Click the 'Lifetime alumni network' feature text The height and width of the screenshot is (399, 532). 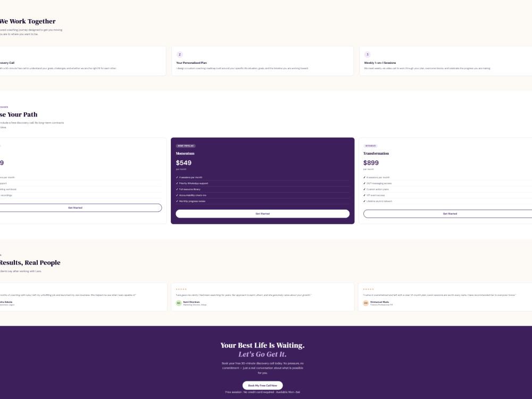379,201
